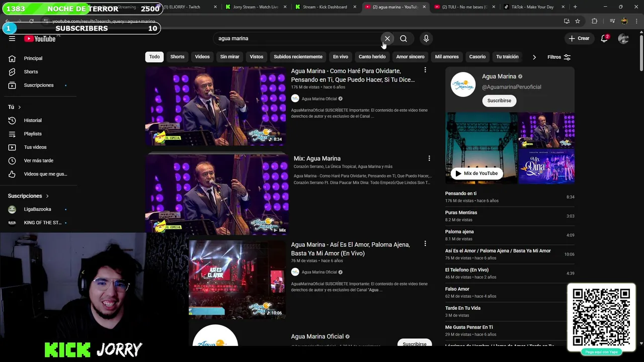Open the notifications bell

[604, 39]
